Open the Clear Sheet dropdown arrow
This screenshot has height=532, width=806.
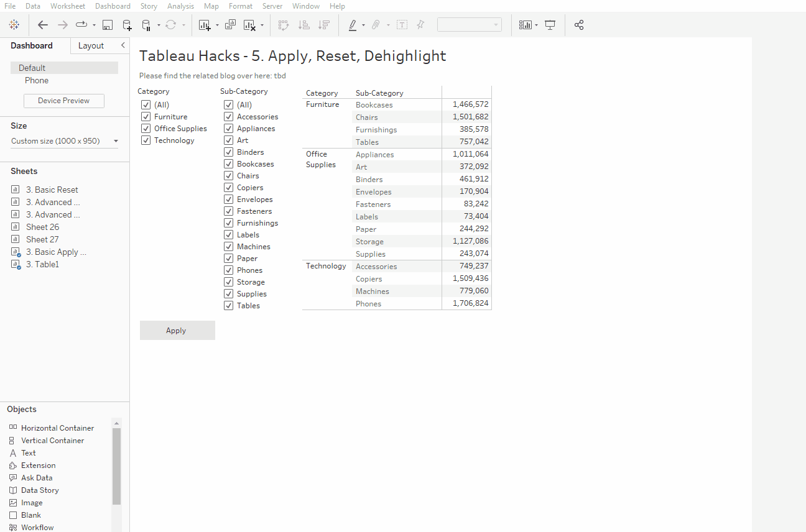tap(262, 25)
